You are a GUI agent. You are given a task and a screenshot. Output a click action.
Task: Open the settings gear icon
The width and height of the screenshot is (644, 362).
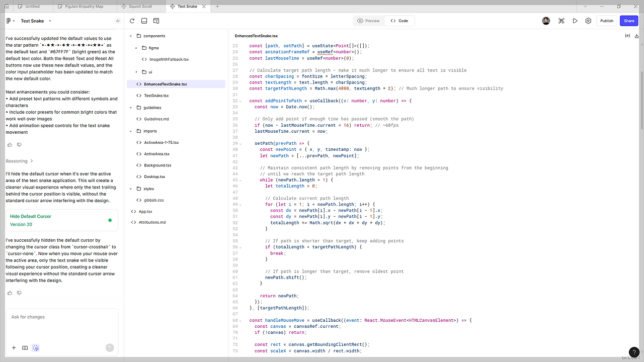[x=588, y=21]
